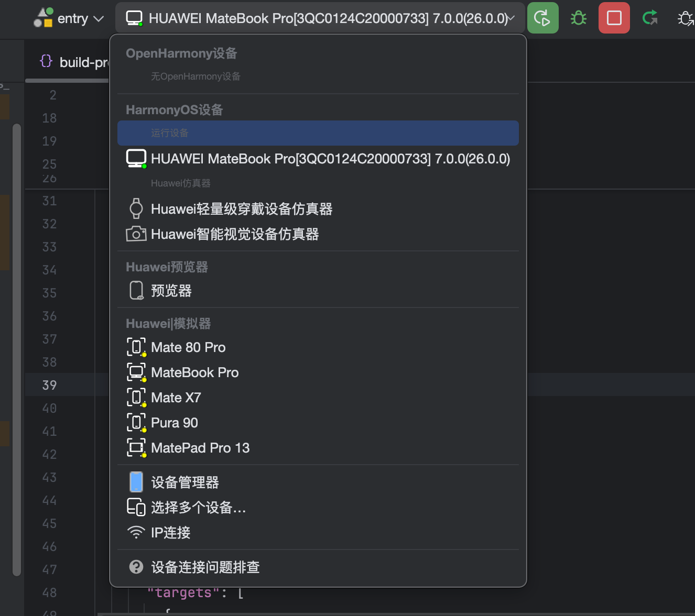
Task: Attach debugger to process icon
Action: point(685,18)
